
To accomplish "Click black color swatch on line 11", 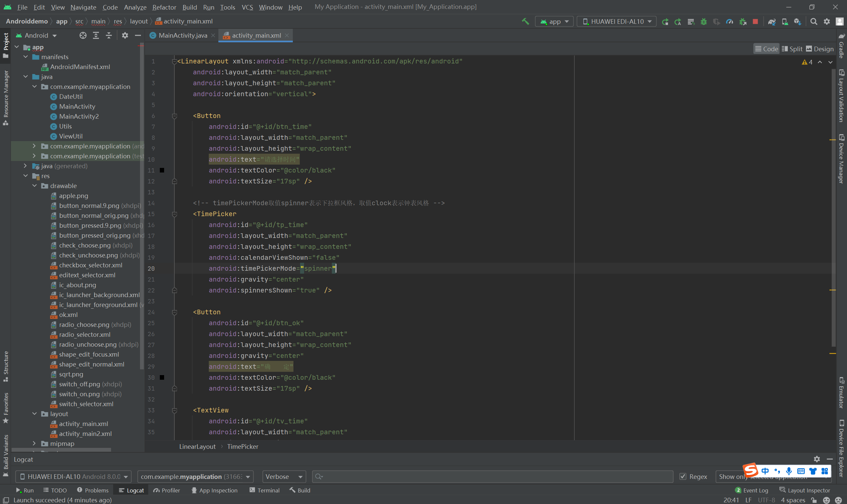I will click(162, 170).
